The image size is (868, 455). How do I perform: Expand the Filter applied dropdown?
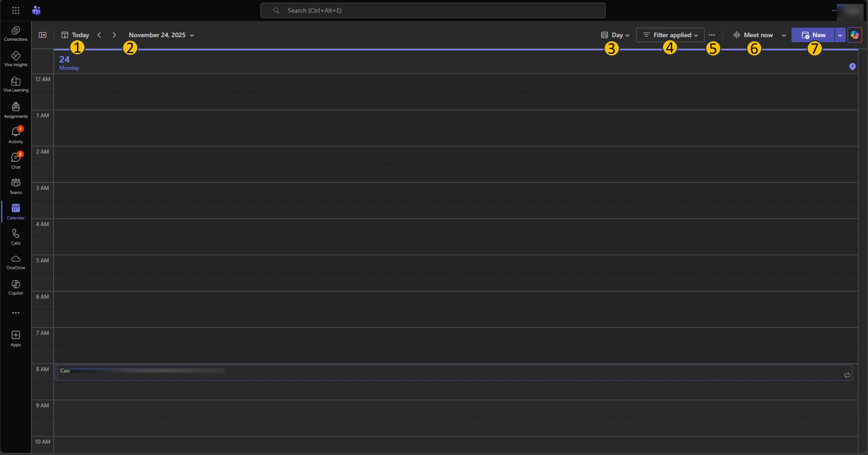670,35
